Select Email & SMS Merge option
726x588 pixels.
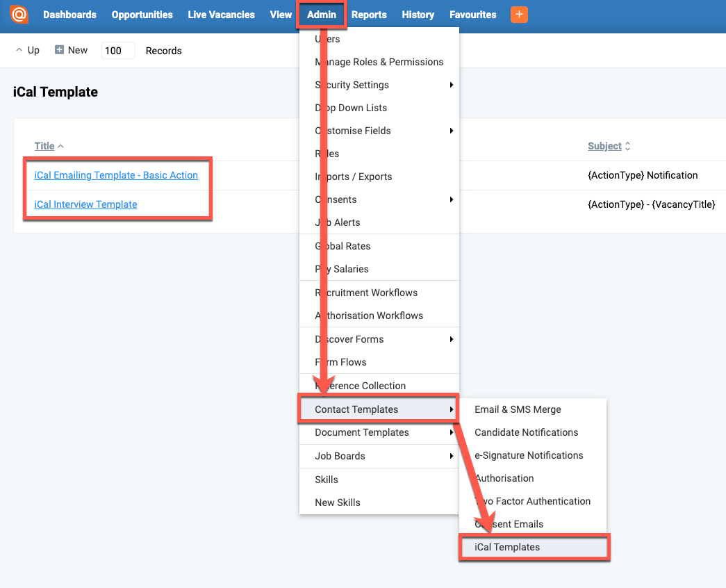(x=517, y=409)
